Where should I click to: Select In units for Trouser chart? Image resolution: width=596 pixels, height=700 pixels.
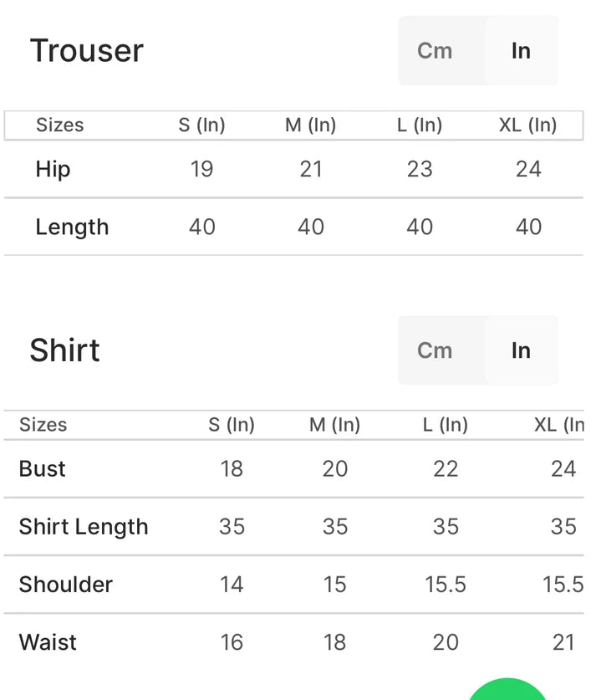pyautogui.click(x=521, y=50)
